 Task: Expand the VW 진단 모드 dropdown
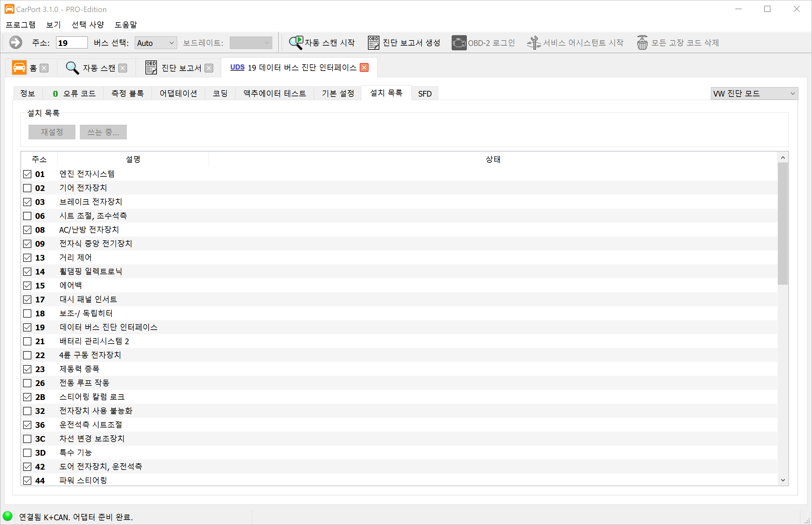point(754,93)
